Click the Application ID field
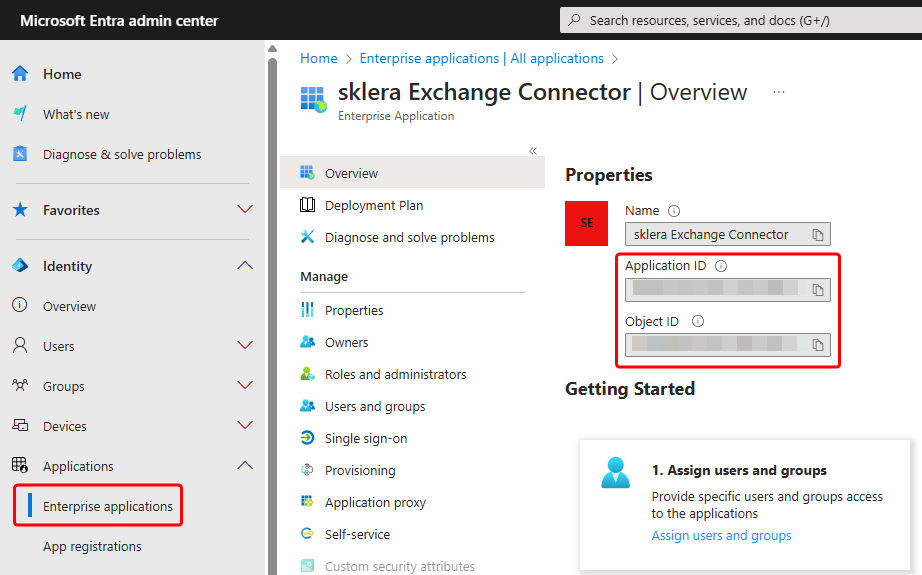 coord(728,289)
